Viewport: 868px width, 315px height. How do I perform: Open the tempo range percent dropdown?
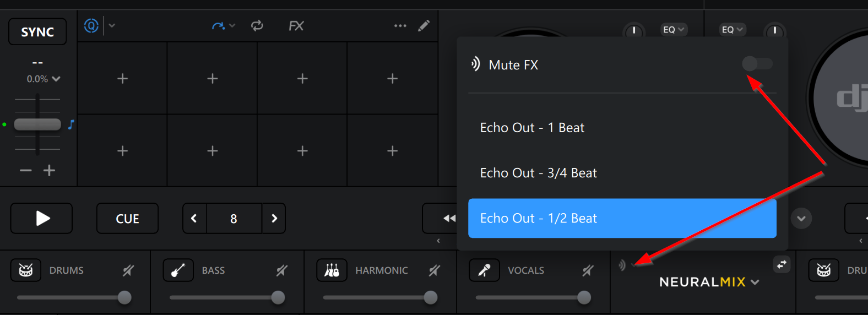(x=44, y=79)
